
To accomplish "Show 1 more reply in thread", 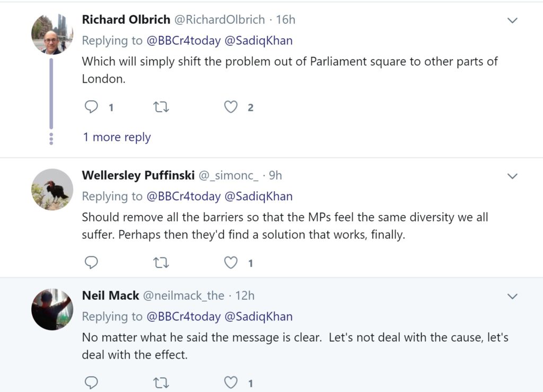I will (x=117, y=137).
